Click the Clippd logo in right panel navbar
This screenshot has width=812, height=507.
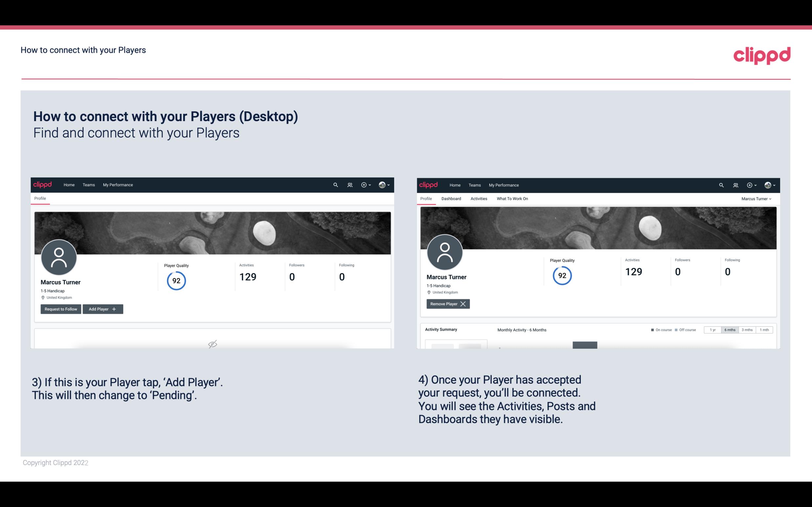point(429,184)
